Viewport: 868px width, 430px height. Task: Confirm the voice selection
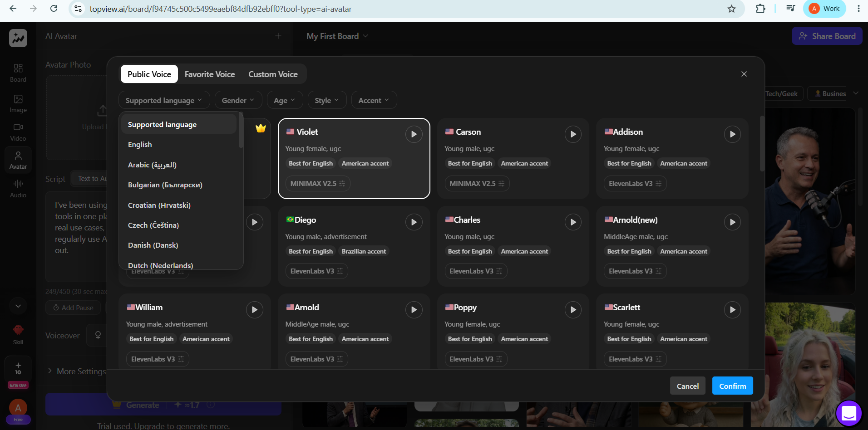coord(732,386)
